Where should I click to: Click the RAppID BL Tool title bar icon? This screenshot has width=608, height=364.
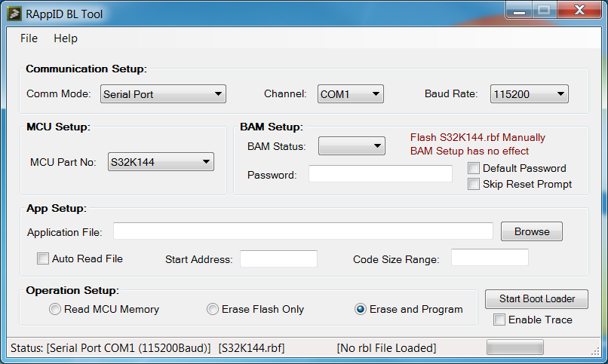click(x=14, y=14)
